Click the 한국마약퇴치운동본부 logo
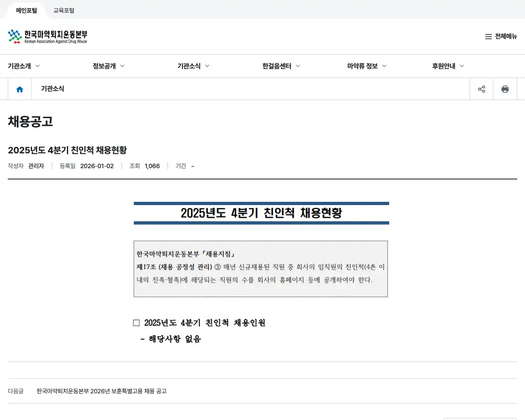 [47, 36]
